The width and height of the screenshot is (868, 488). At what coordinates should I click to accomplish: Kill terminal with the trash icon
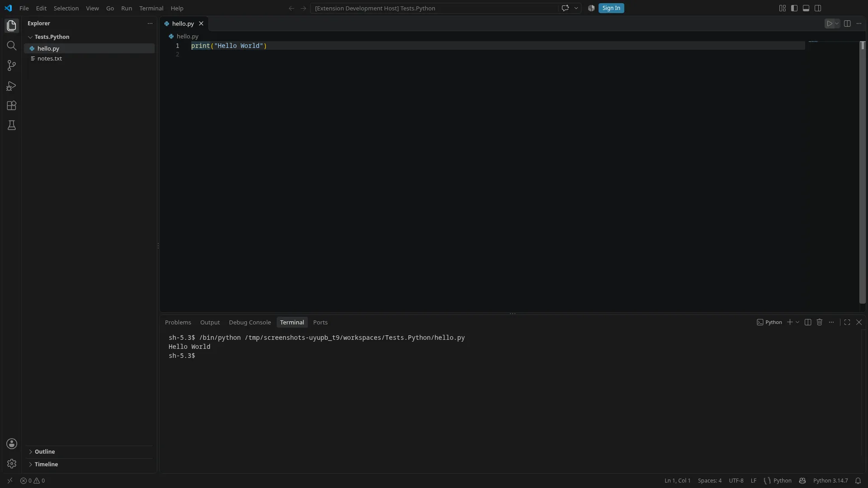[819, 322]
